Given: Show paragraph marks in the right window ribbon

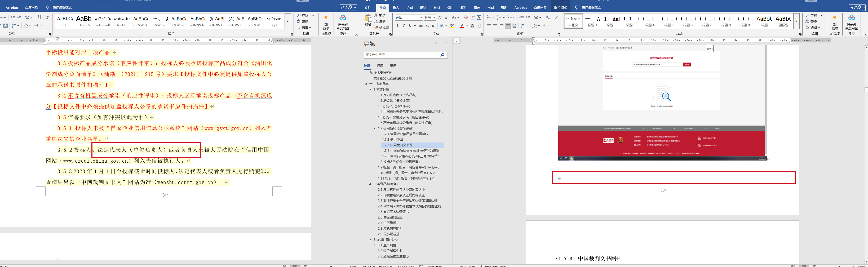Looking at the screenshot, I should click(556, 17).
